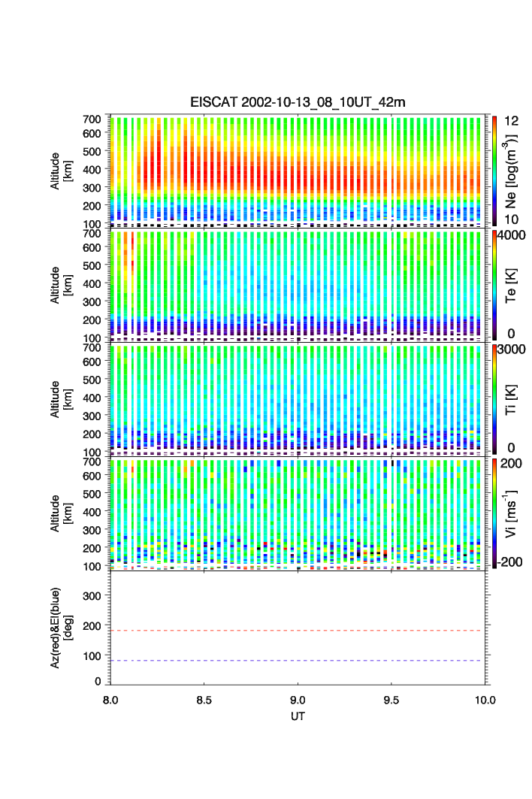
Task: Pick the Ti ion temperature color bar
Action: pos(494,399)
